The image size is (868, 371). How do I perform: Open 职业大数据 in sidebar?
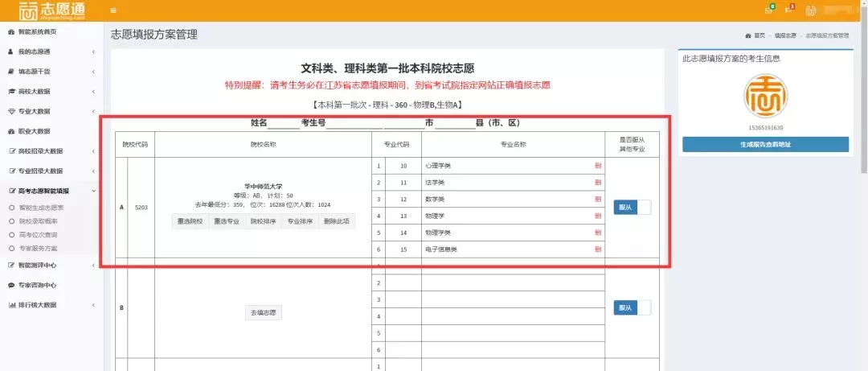pos(34,131)
